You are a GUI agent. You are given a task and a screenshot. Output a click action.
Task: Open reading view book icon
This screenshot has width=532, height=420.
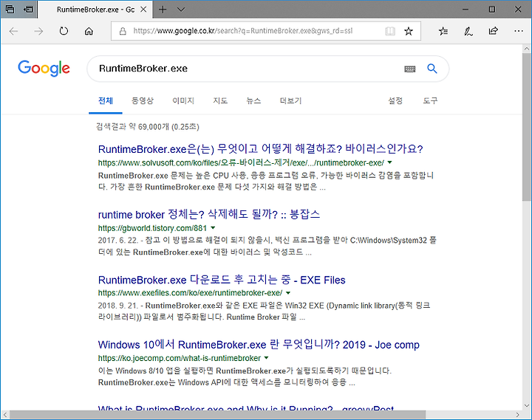point(390,31)
